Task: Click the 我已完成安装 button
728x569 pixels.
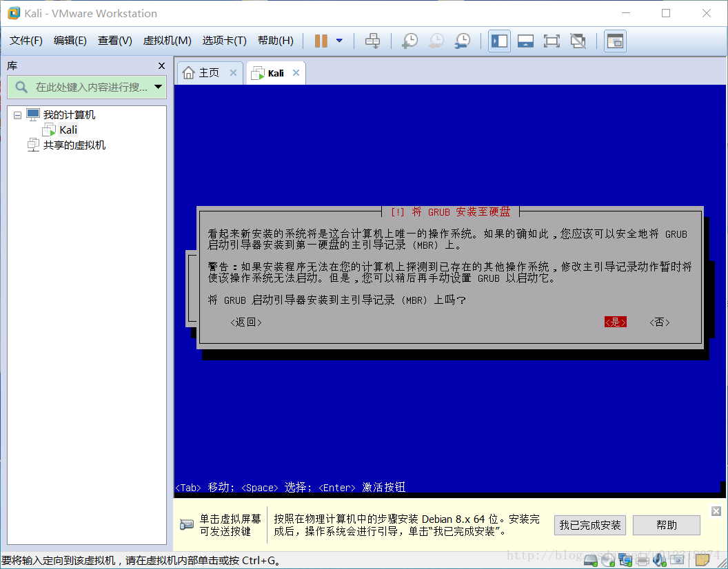Action: click(x=590, y=526)
